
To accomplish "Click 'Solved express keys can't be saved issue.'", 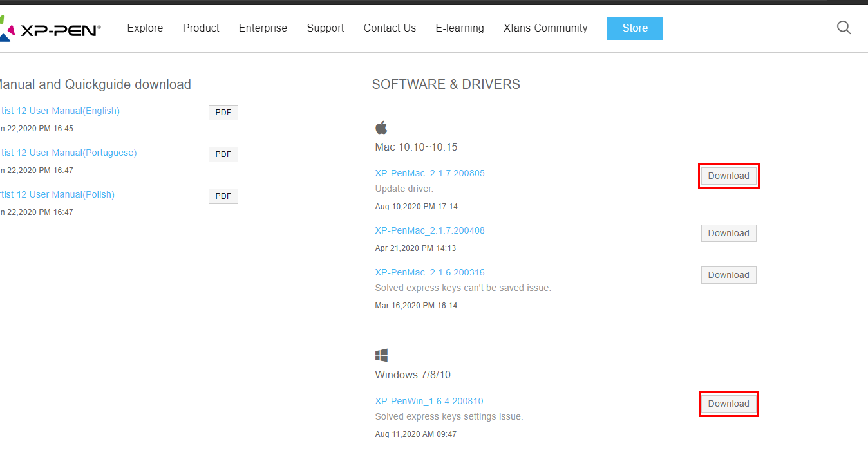I will point(463,288).
